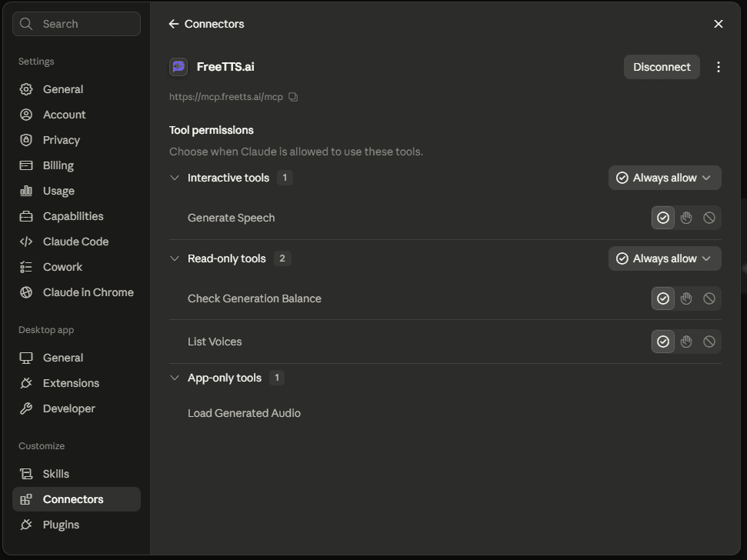Open the Capabilities settings page
Viewport: 747px width, 560px height.
point(76,216)
